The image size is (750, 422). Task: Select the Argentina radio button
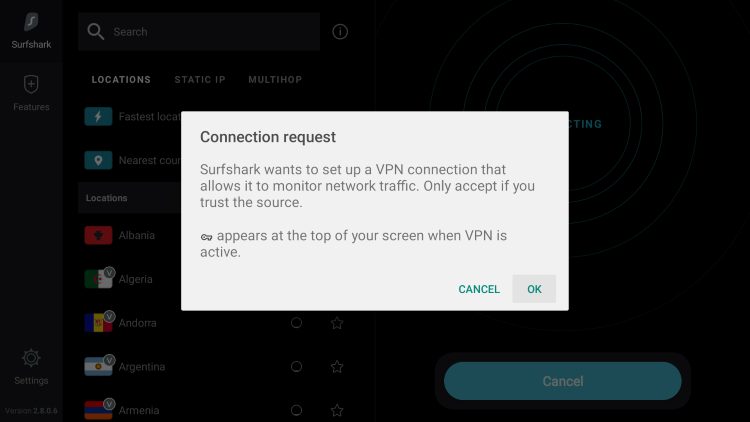pyautogui.click(x=297, y=367)
